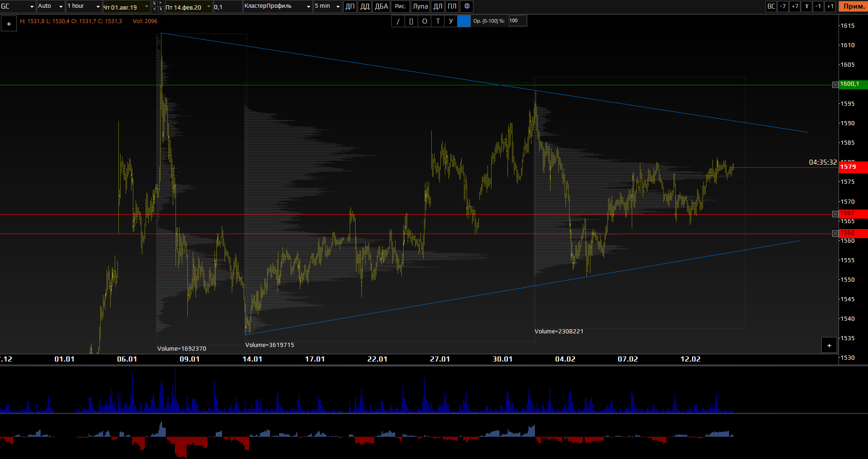
Task: Open the GC instrument dropdown
Action: point(18,6)
